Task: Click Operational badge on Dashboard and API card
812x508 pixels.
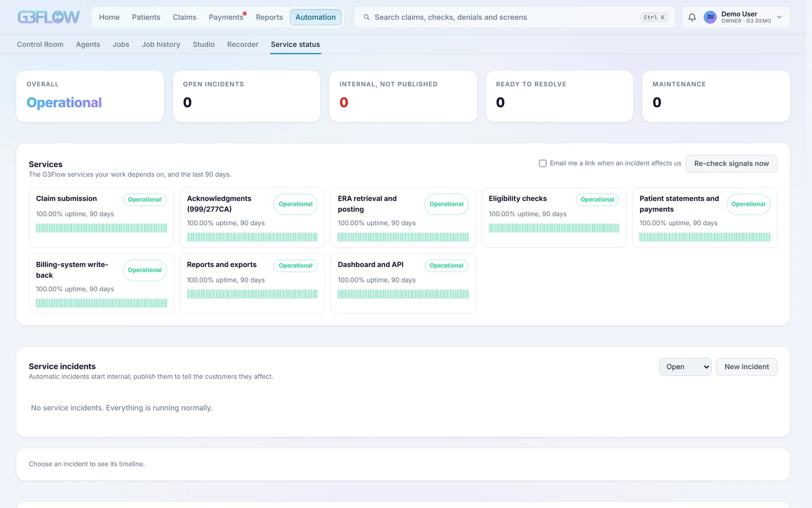Action: (x=447, y=266)
